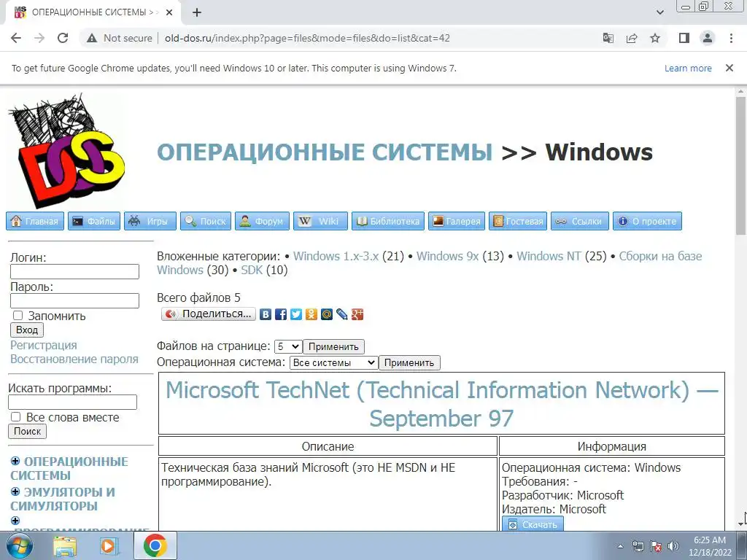747x560 pixels.
Task: Open Главная navigation tab
Action: (35, 221)
